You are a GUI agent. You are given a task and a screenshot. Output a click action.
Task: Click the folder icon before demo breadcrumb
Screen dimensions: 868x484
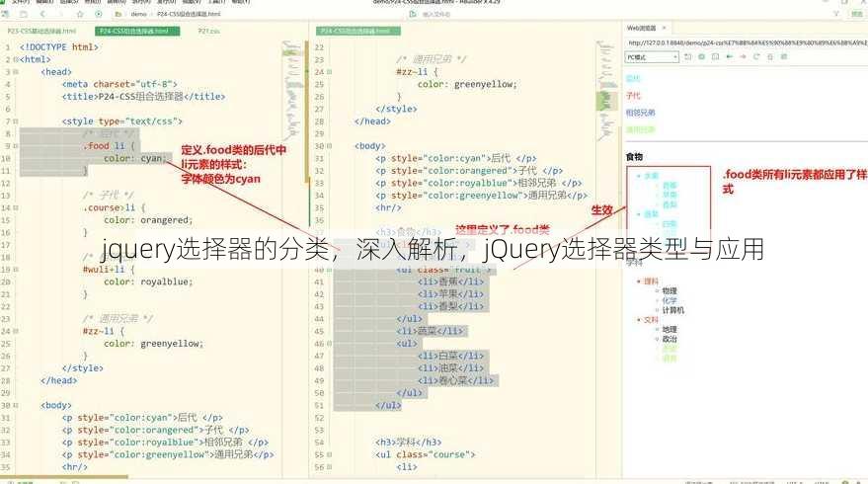coord(118,14)
